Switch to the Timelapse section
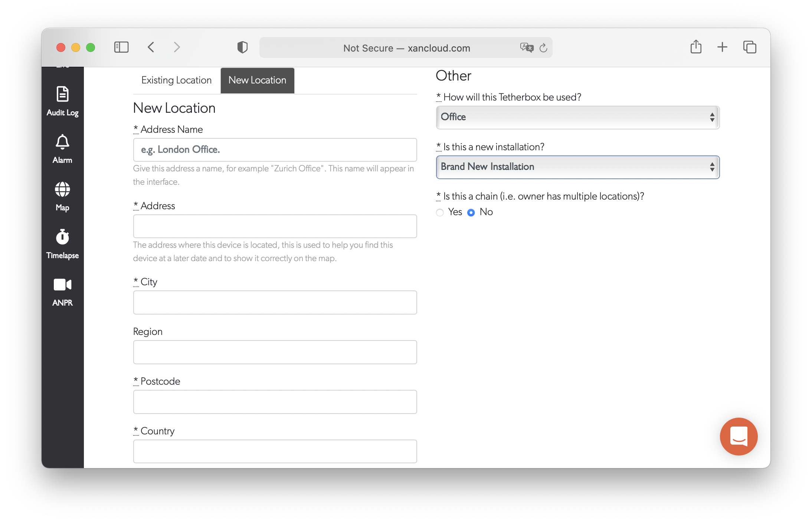The height and width of the screenshot is (523, 812). 62,244
